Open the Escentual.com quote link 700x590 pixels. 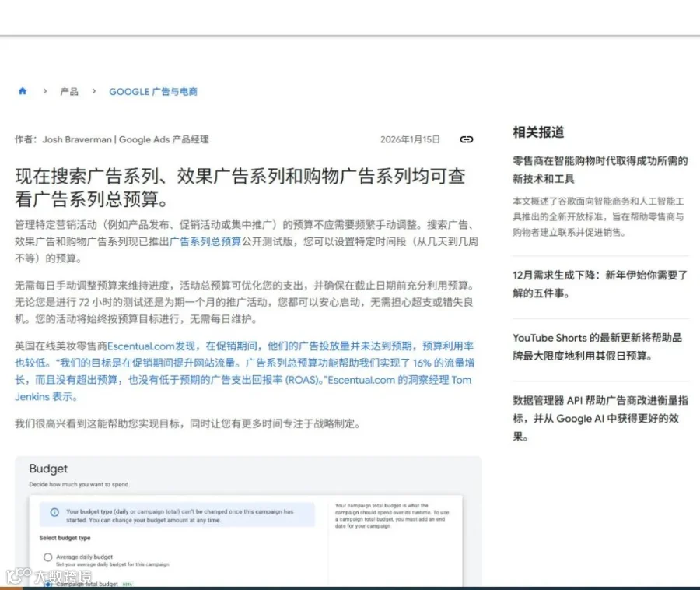pyautogui.click(x=245, y=371)
